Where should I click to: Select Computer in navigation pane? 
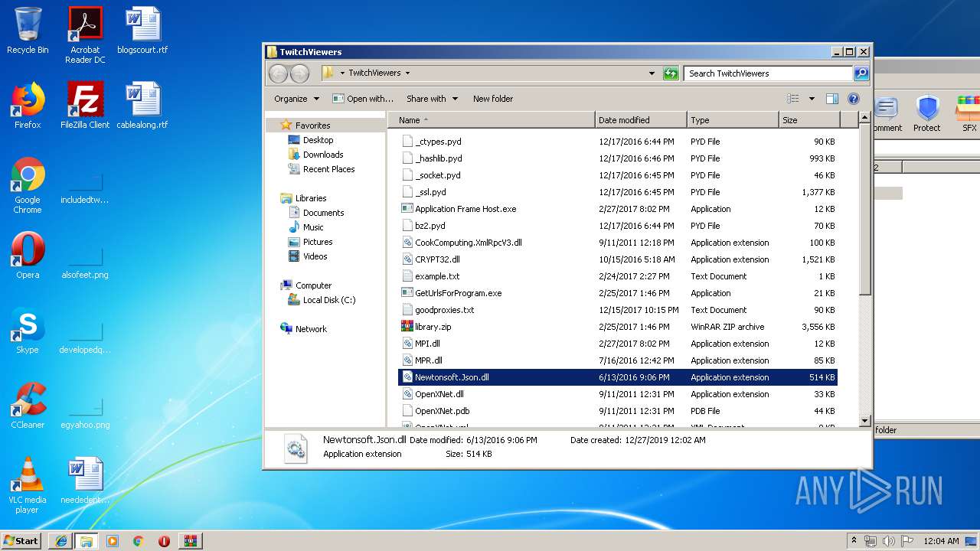click(x=313, y=285)
